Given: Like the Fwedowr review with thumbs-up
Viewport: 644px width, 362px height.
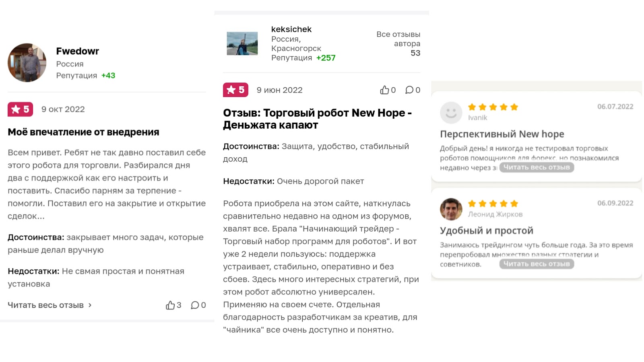Looking at the screenshot, I should pyautogui.click(x=170, y=305).
